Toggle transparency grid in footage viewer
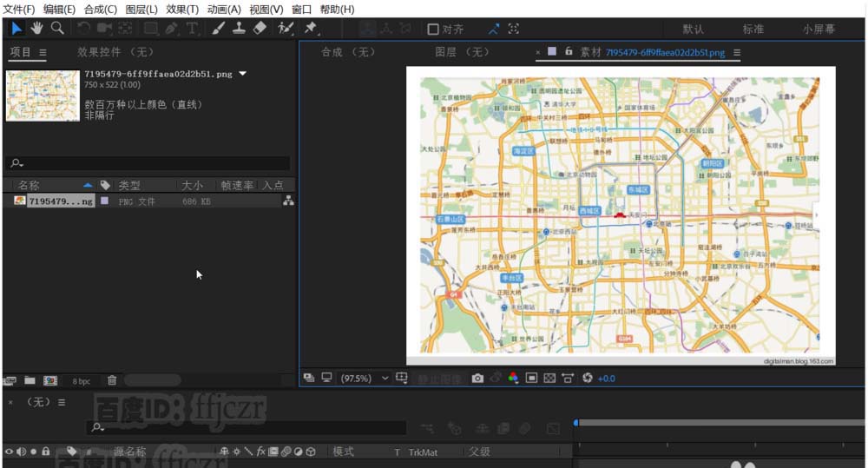The height and width of the screenshot is (468, 868). (549, 379)
